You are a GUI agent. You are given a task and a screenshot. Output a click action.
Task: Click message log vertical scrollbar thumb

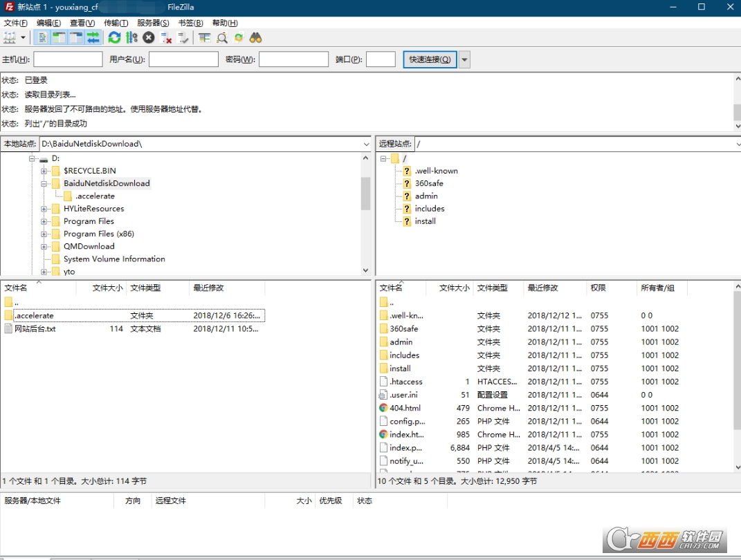click(x=738, y=113)
